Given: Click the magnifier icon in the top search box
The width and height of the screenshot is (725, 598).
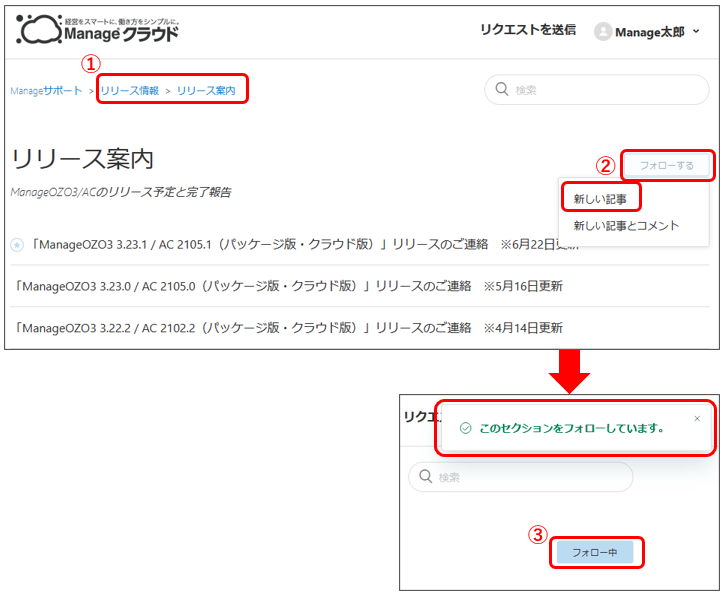Looking at the screenshot, I should [x=501, y=90].
